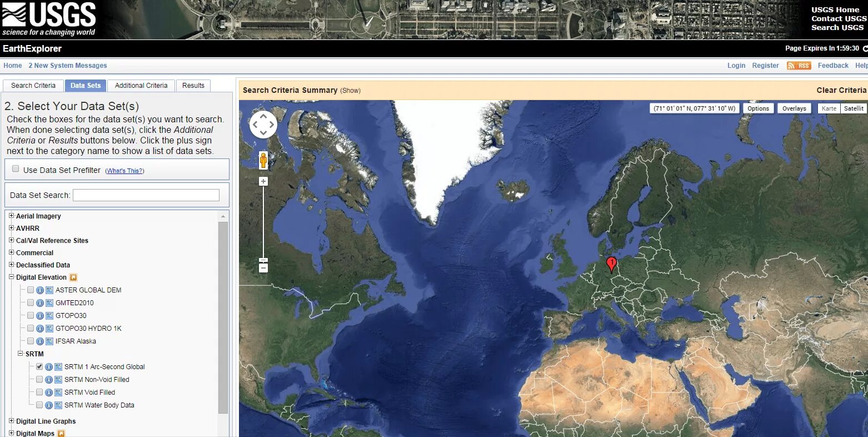The height and width of the screenshot is (437, 868).
Task: Expand the Digital Maps category
Action: (12, 433)
